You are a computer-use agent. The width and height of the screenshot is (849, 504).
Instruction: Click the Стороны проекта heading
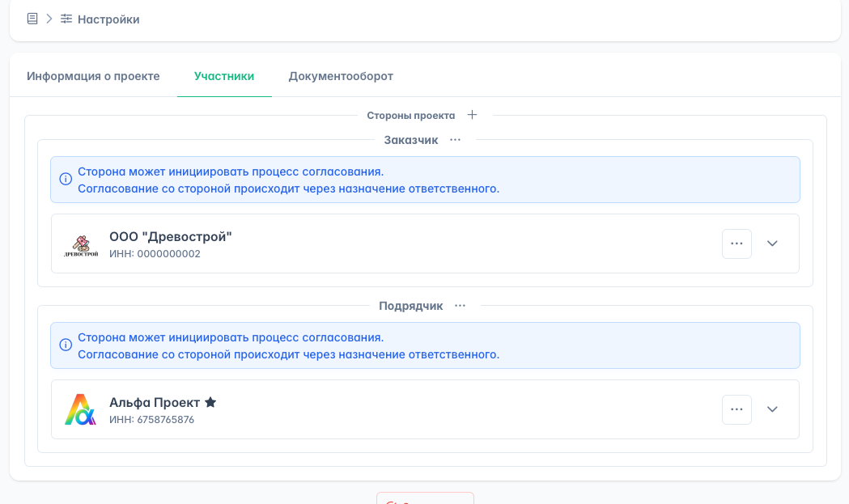pyautogui.click(x=411, y=116)
